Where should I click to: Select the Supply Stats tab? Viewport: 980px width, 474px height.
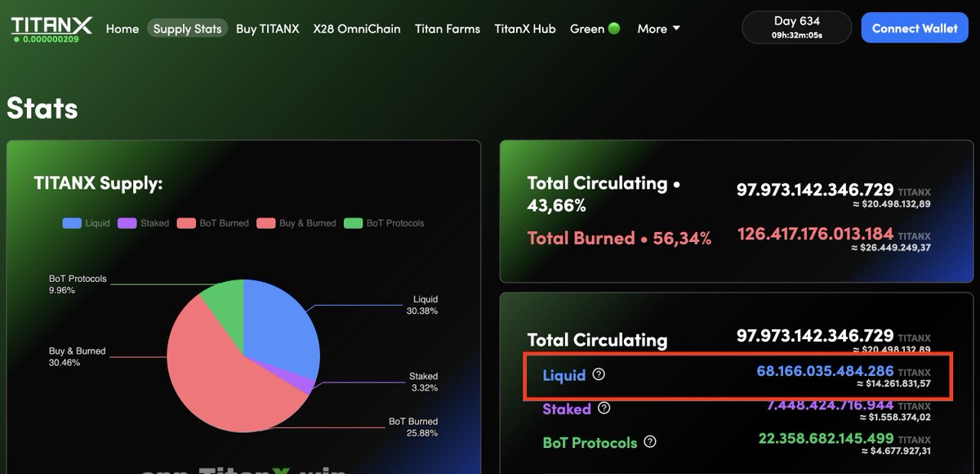coord(188,29)
